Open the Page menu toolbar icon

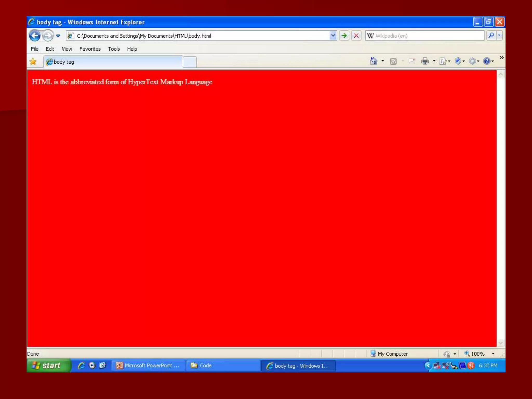pos(445,61)
